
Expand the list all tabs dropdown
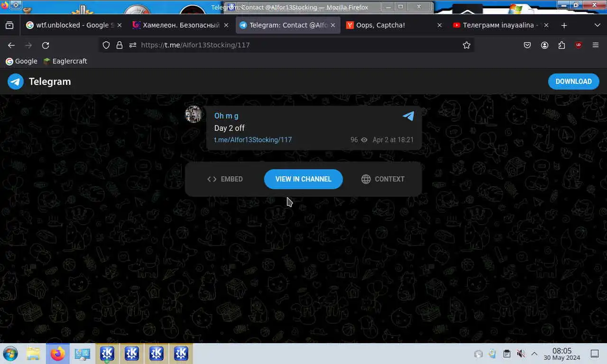(597, 25)
